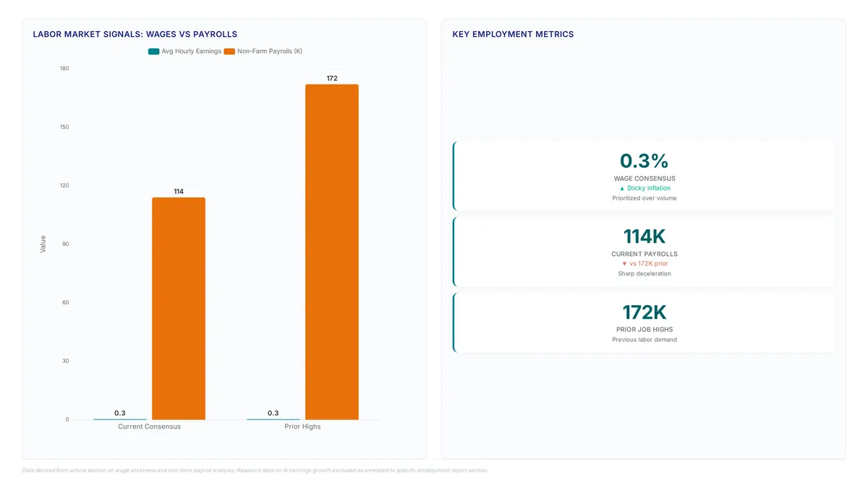
Task: Click the Current Consensus axis label
Action: pos(150,427)
